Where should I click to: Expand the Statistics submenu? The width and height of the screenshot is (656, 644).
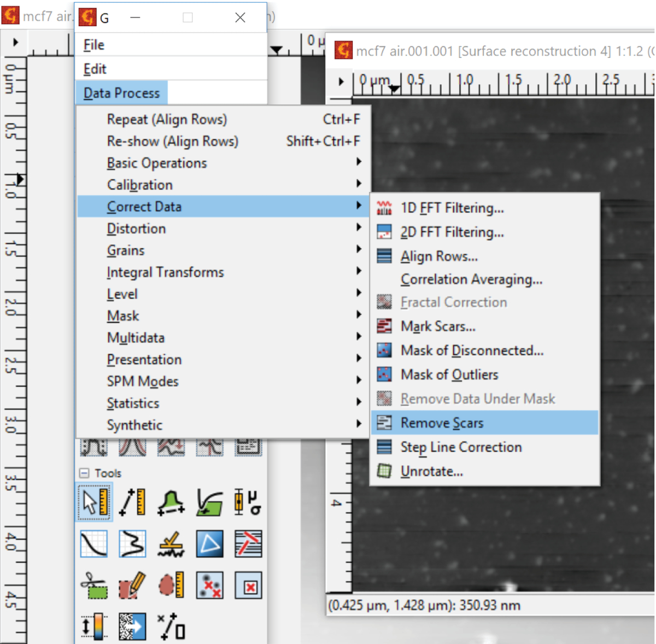tap(133, 403)
